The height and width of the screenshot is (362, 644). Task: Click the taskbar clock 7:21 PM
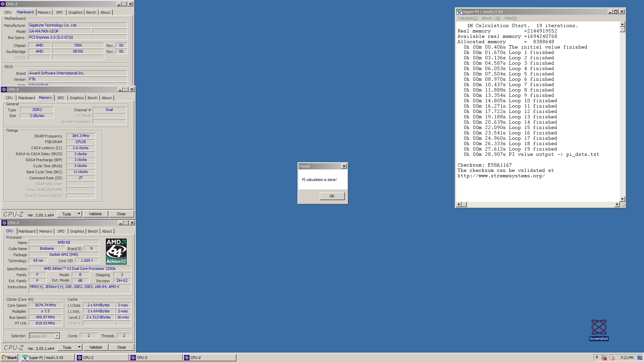click(x=627, y=358)
